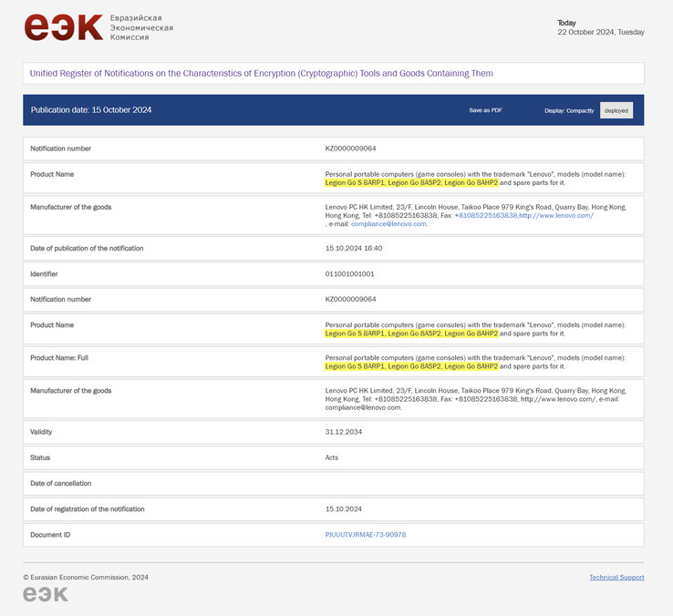Click the Identifier value 011001001001
673x616 pixels.
click(350, 273)
